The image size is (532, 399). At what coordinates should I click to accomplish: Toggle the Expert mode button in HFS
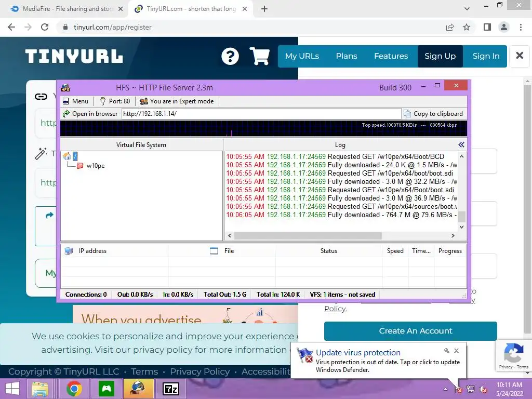pos(177,101)
